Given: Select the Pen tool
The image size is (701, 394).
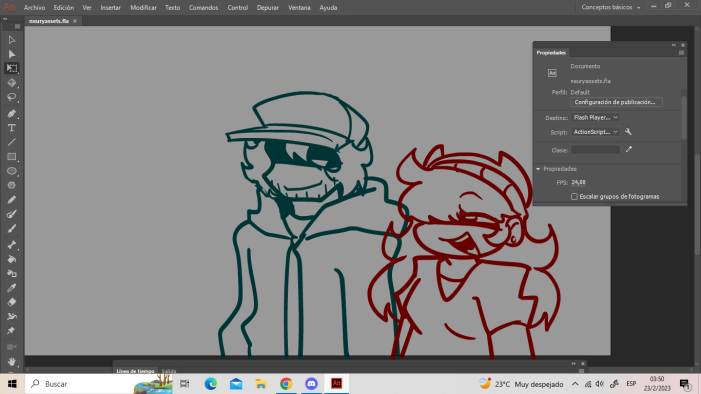Looking at the screenshot, I should [12, 114].
